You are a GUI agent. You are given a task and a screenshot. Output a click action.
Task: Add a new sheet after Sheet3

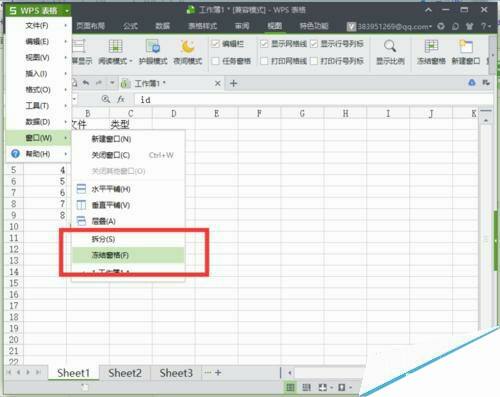tap(218, 373)
